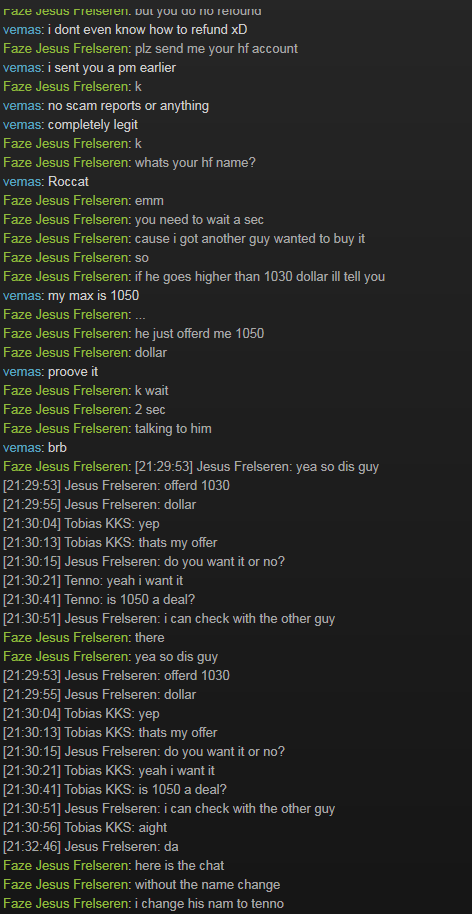Click the message 'my max is 1050'
Image resolution: width=472 pixels, height=914 pixels.
point(93,296)
